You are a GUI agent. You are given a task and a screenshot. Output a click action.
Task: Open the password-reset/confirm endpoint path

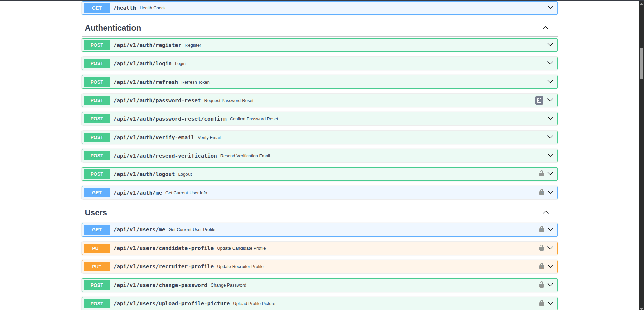click(x=170, y=119)
